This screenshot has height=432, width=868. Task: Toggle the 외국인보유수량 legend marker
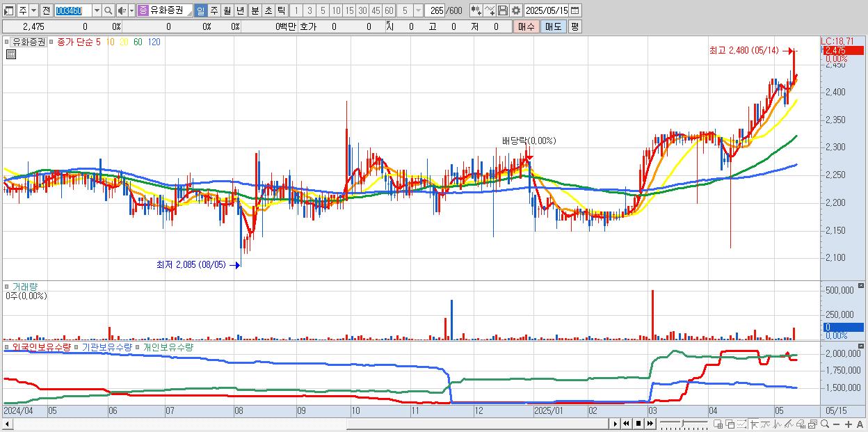pos(7,346)
